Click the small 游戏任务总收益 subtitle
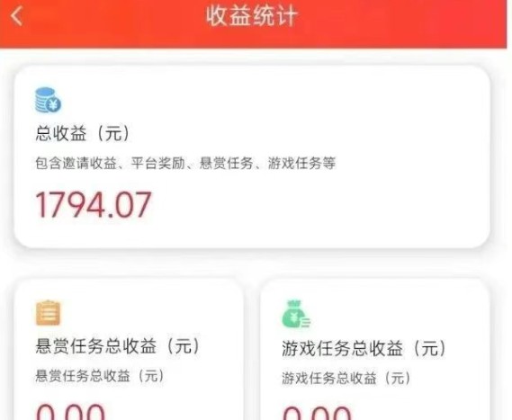 point(346,378)
